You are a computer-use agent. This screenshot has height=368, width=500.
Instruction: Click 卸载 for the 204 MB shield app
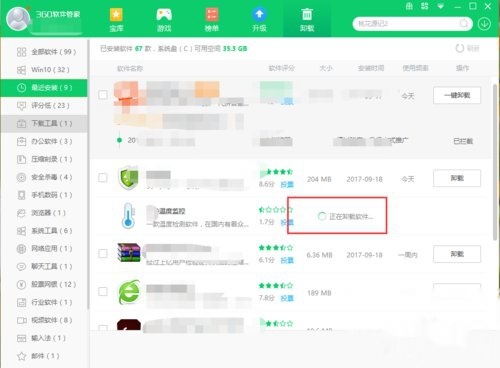click(x=457, y=178)
